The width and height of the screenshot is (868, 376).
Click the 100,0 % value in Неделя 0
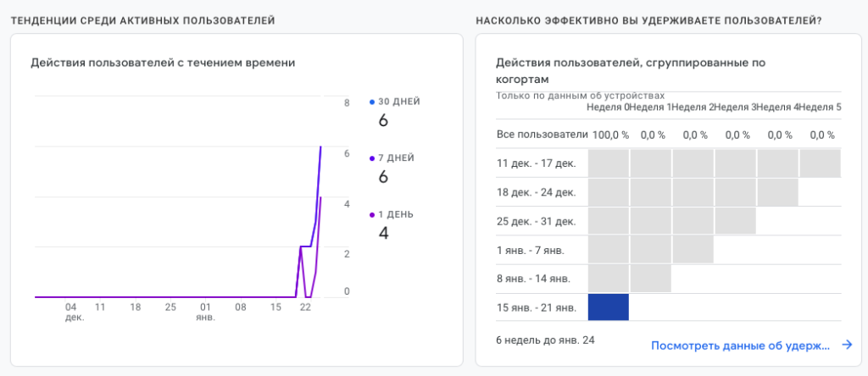pos(610,135)
